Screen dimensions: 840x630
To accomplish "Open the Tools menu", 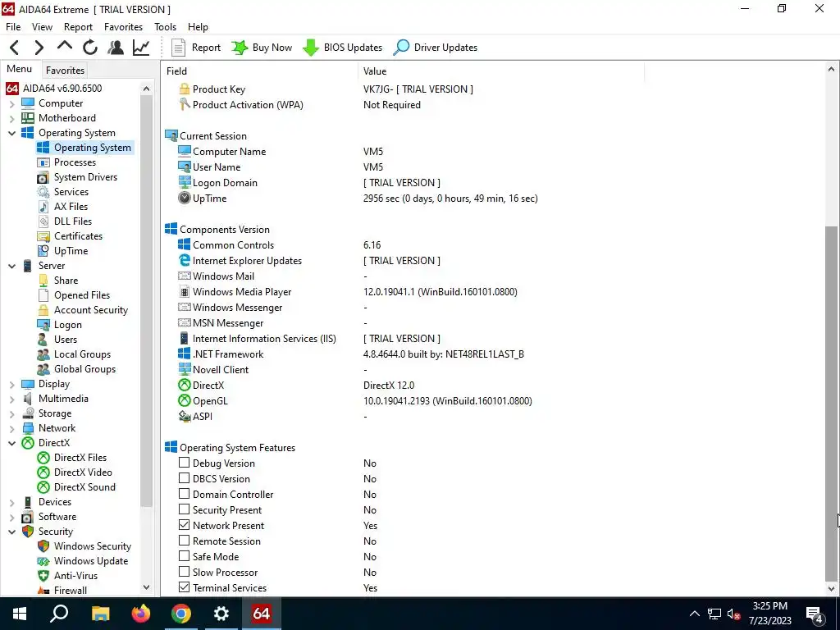I will [165, 27].
